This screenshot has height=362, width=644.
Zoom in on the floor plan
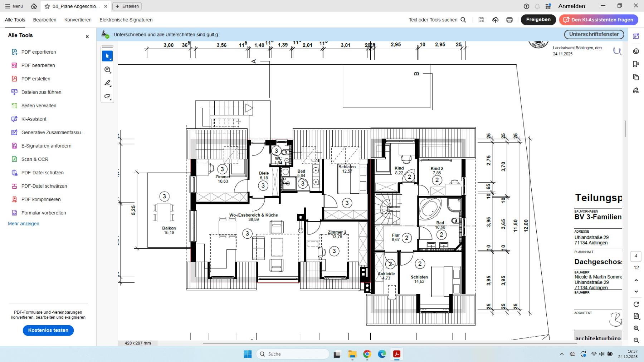(636, 328)
